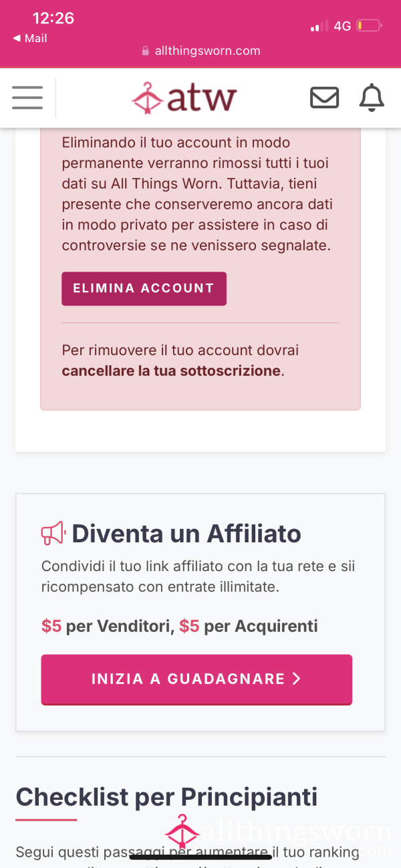Tap the 12:26 clock in status bar
The width and height of the screenshot is (401, 868).
53,18
